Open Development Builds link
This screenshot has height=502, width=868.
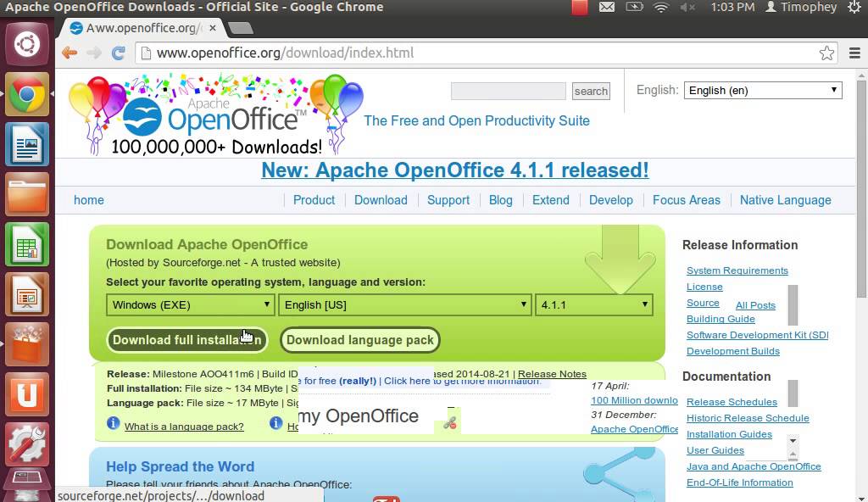tap(733, 351)
